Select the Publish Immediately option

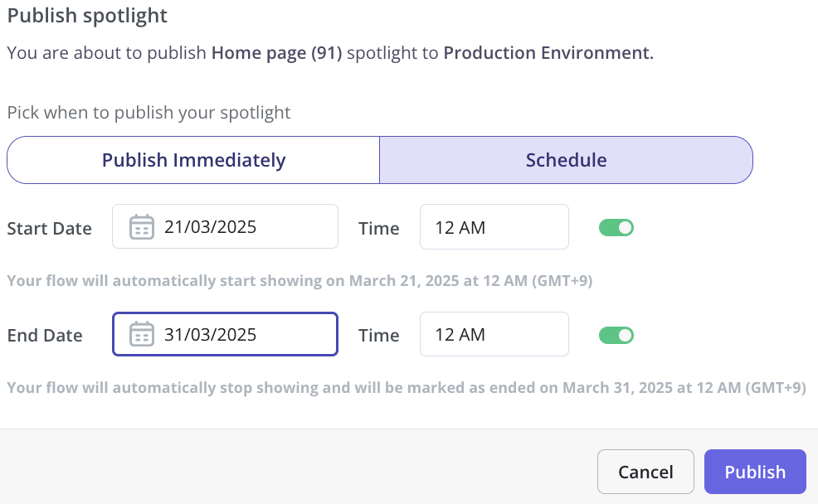[x=193, y=160]
